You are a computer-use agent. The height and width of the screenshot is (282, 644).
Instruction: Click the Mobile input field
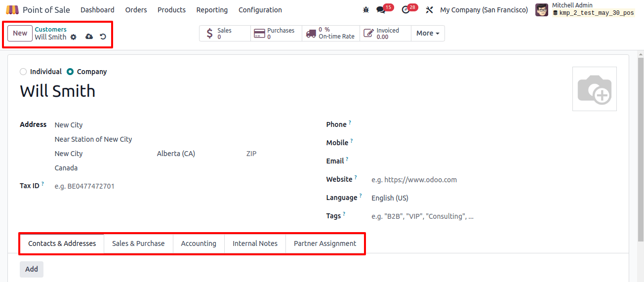coord(494,143)
